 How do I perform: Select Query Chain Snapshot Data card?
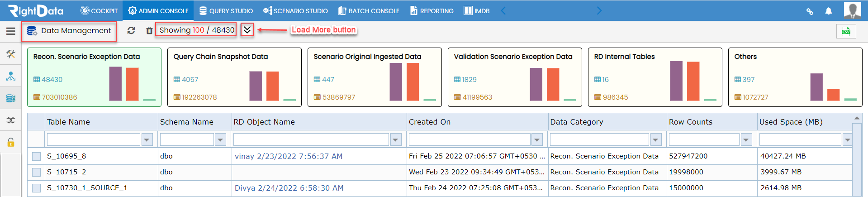click(x=234, y=77)
